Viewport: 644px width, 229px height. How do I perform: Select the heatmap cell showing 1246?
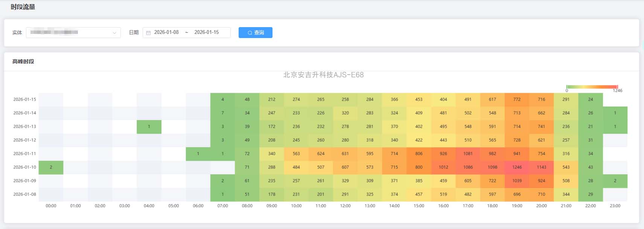[x=517, y=167]
